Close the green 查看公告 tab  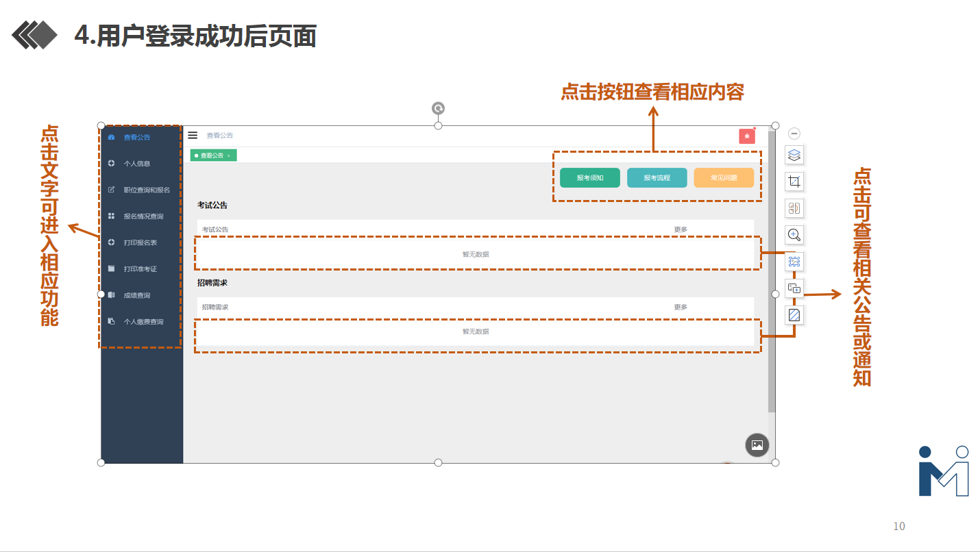[229, 156]
